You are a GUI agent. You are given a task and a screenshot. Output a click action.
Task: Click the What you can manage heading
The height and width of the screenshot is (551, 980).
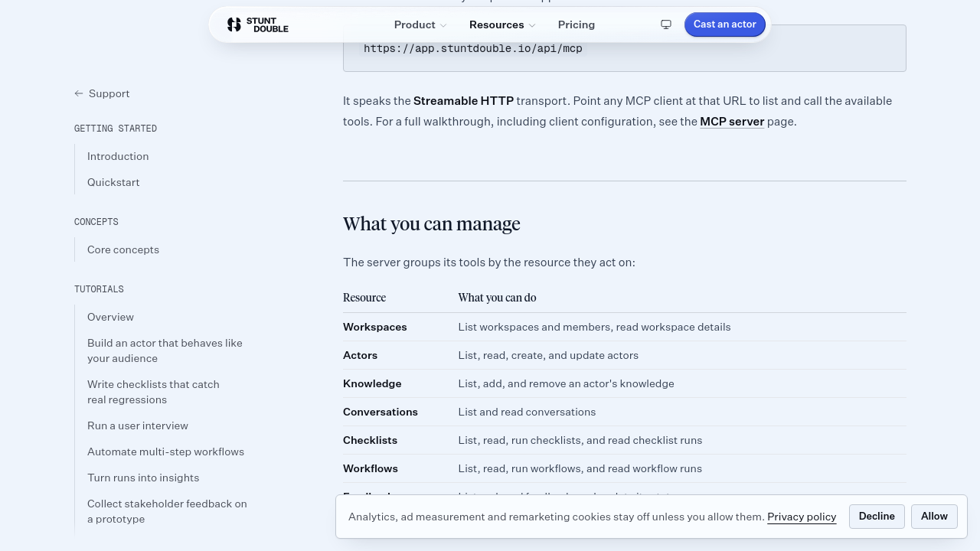[432, 223]
